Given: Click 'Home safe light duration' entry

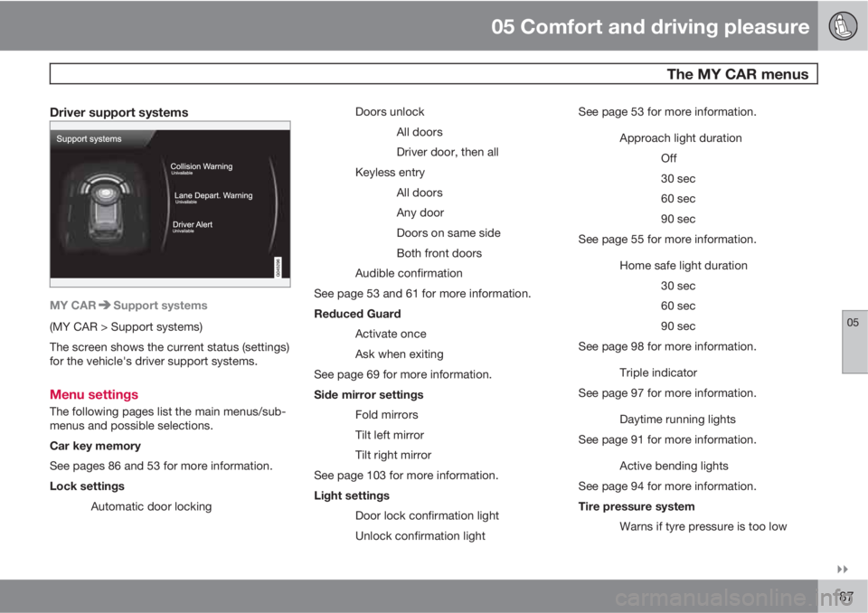Looking at the screenshot, I should coord(684,265).
